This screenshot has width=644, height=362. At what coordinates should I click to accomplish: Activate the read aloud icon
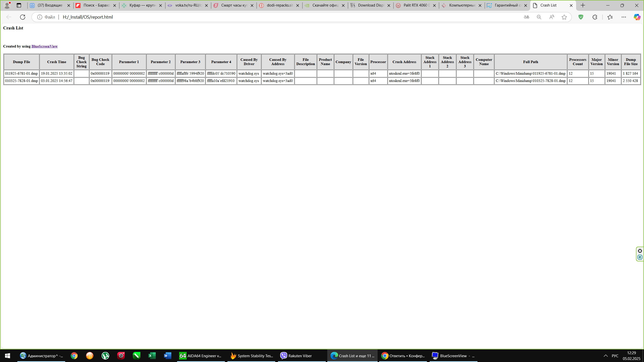[x=552, y=17]
